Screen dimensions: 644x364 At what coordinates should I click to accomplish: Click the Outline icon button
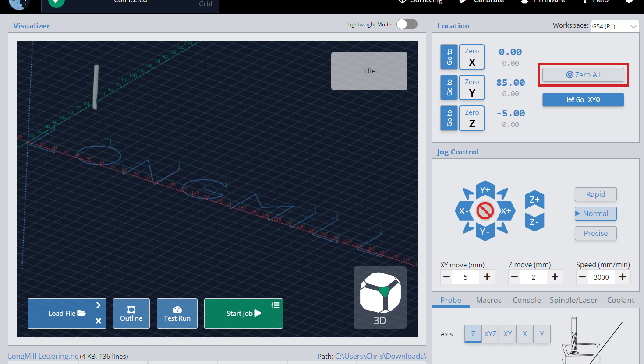tap(131, 313)
